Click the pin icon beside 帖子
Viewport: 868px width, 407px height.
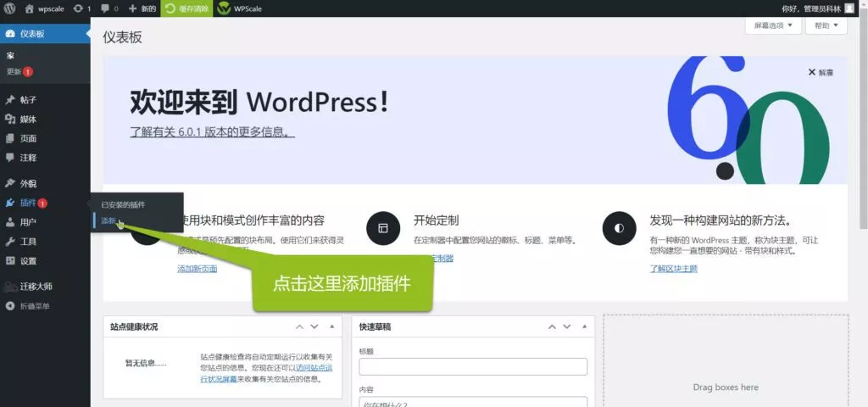[10, 100]
